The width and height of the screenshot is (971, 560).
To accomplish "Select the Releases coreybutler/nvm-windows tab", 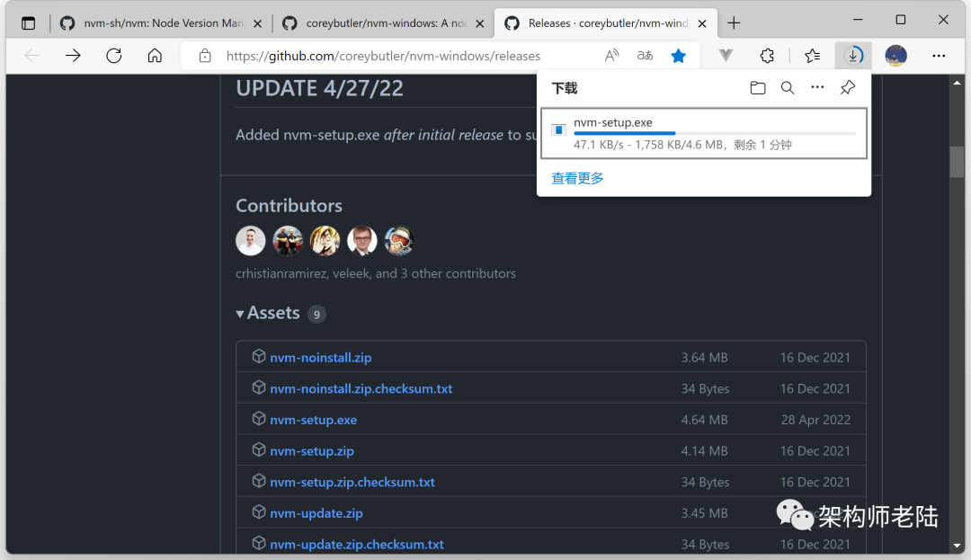I will (606, 23).
